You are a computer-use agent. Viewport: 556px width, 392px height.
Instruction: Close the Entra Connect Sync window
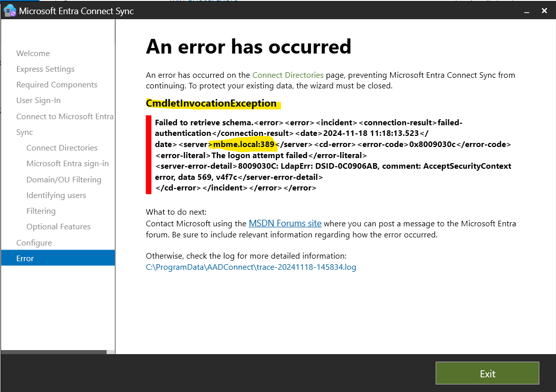[544, 11]
